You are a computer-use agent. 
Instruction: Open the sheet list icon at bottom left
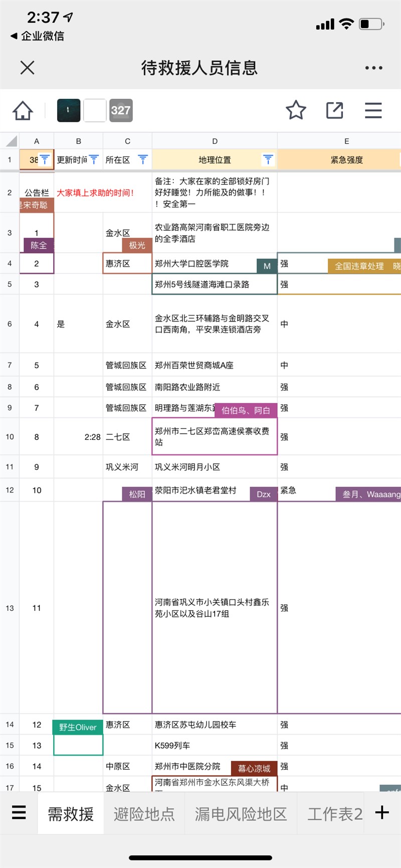(19, 812)
